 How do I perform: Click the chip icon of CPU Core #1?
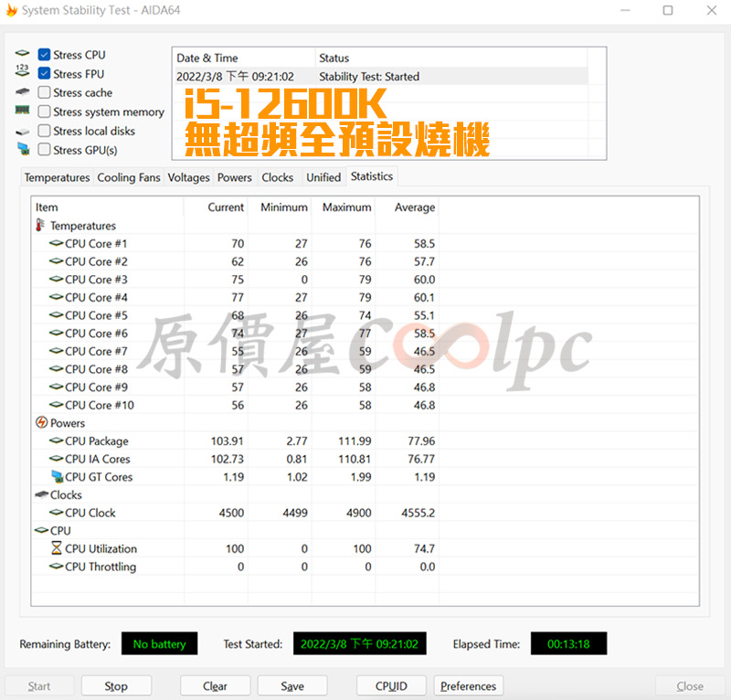[x=57, y=243]
